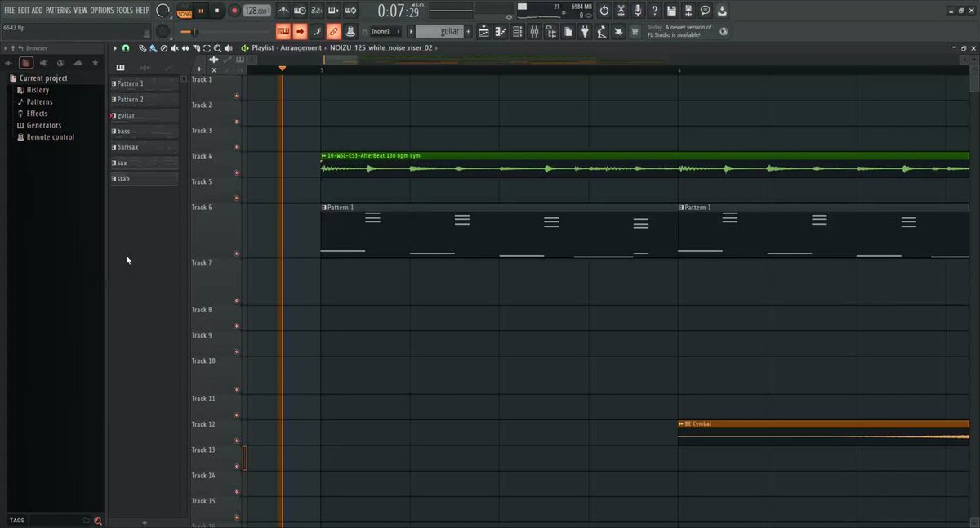The width and height of the screenshot is (980, 528).
Task: Open the Playlist view icon
Action: [484, 32]
